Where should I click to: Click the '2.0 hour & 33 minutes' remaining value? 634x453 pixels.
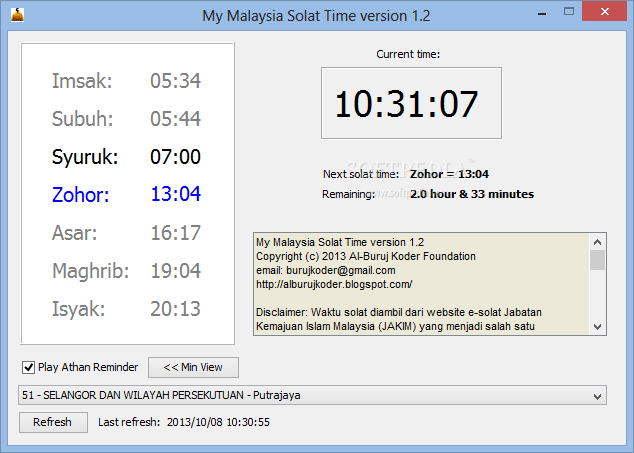click(x=472, y=194)
